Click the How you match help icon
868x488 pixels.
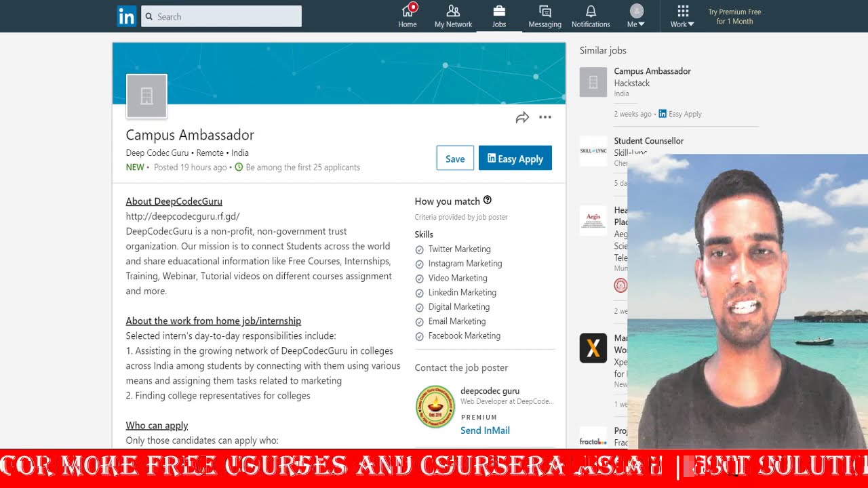(x=487, y=200)
